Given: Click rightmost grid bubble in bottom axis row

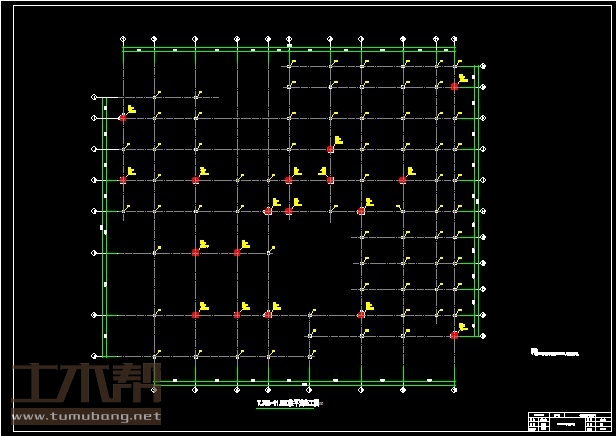Looking at the screenshot, I should click(454, 388).
